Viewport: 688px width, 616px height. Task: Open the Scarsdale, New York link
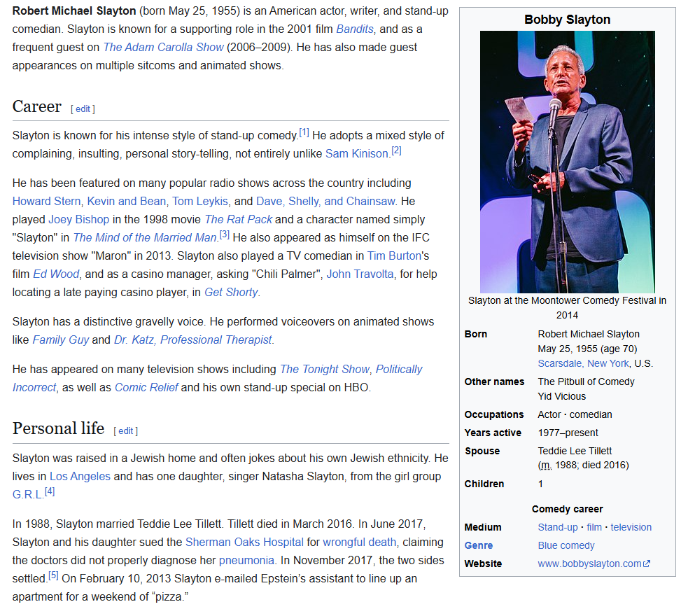tap(583, 363)
